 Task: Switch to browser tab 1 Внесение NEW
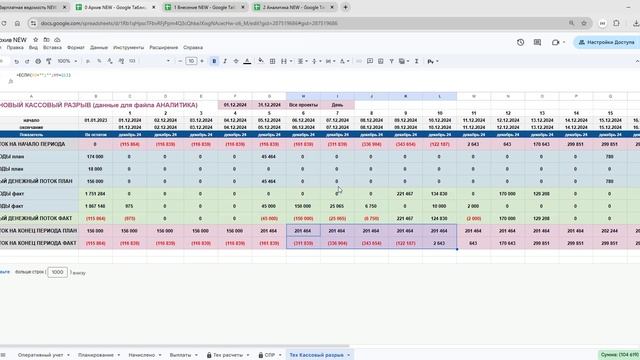(204, 7)
